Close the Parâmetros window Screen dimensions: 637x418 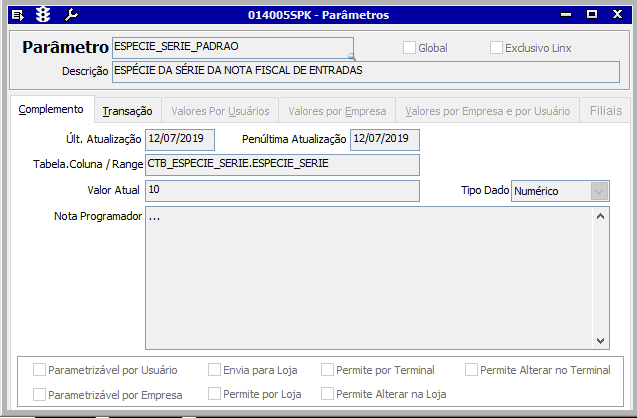pos(618,15)
